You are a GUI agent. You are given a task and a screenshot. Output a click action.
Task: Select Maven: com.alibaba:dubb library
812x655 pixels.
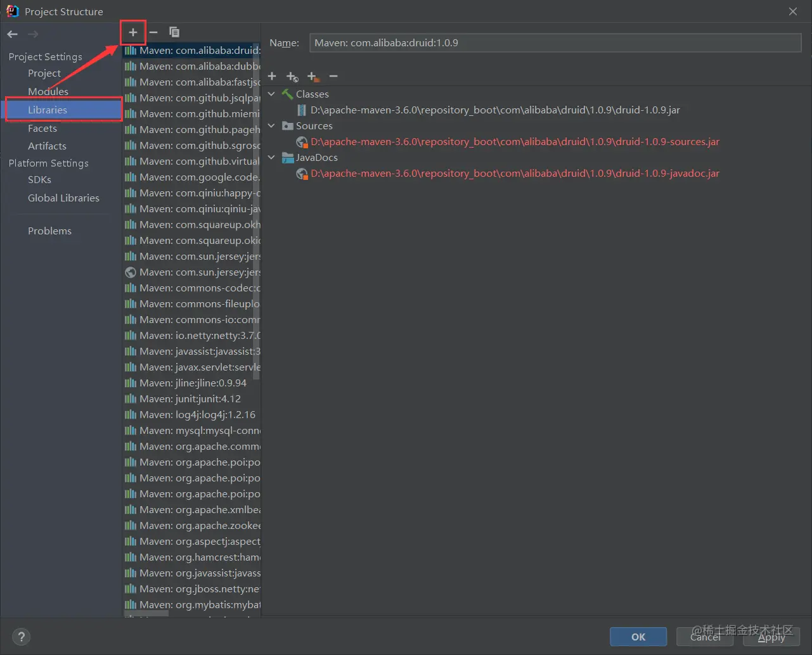pos(191,66)
